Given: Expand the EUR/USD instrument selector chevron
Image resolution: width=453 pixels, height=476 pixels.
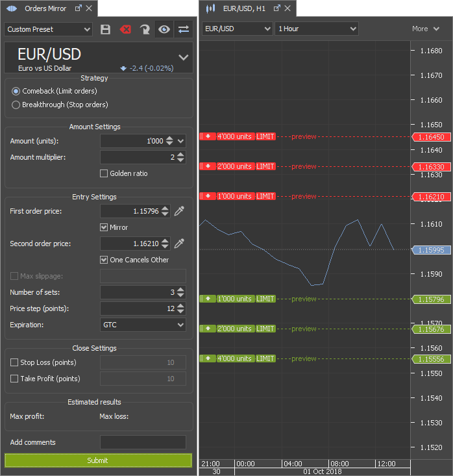Looking at the screenshot, I should coord(183,57).
